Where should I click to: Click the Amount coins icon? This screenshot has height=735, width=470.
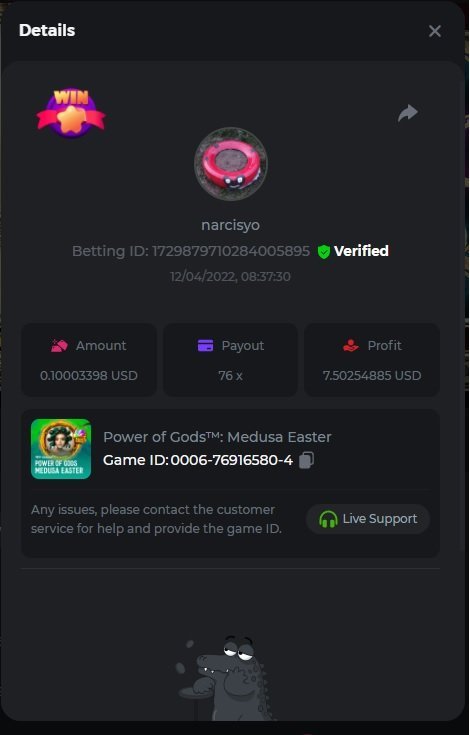click(x=60, y=346)
